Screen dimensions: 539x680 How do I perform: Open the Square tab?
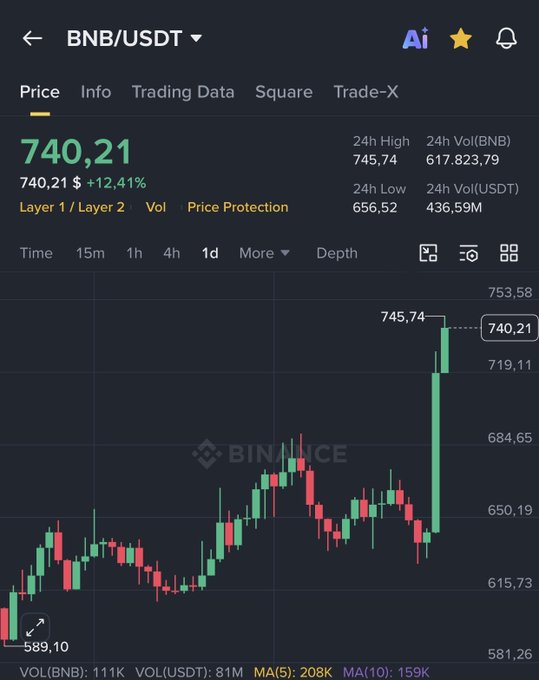(284, 92)
